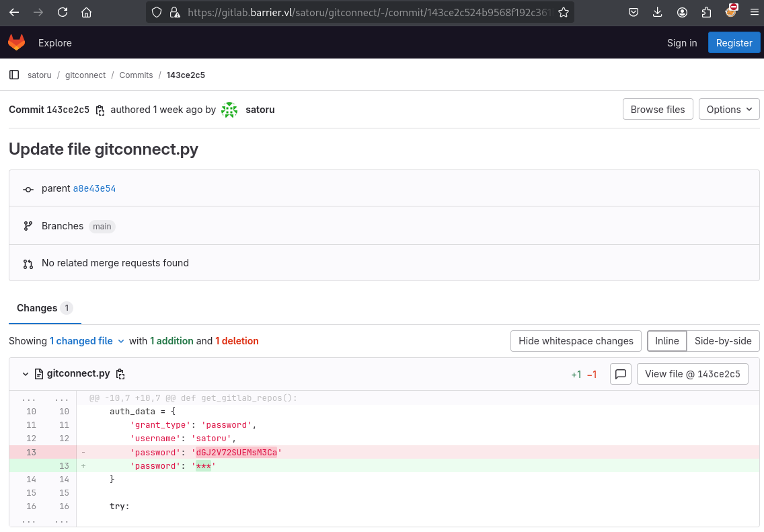Show the site security shield info
The width and height of the screenshot is (764, 532).
click(x=157, y=12)
